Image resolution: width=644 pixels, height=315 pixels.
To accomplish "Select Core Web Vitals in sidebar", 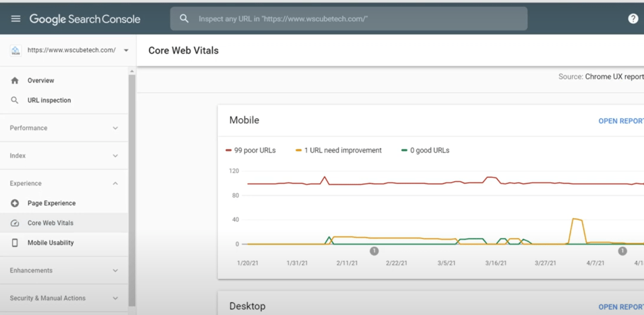I will [50, 223].
